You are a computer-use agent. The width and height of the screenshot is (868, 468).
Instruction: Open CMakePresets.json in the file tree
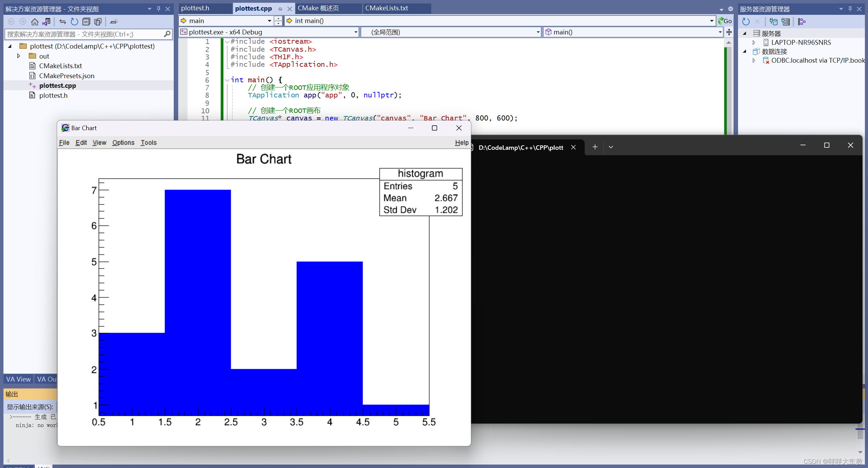(67, 75)
